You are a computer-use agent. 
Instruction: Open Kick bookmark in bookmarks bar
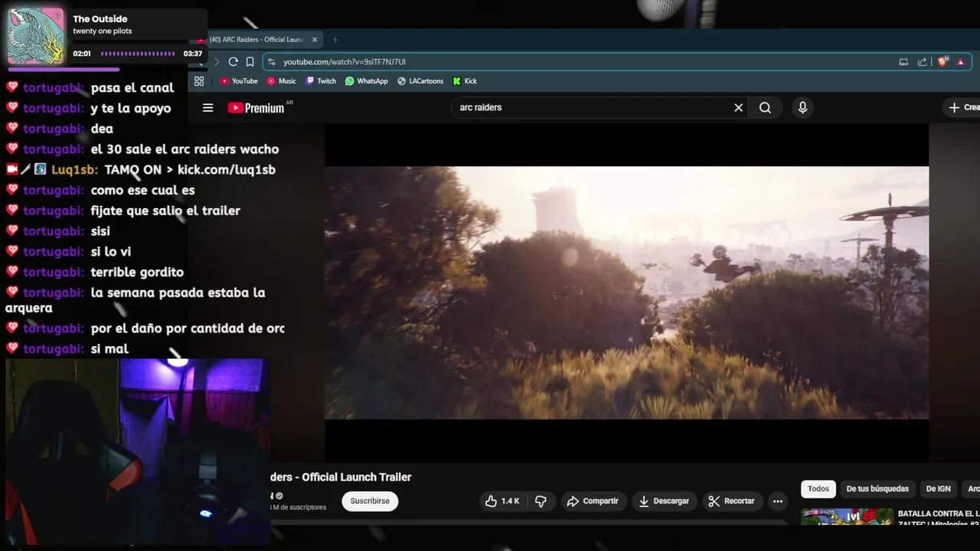click(465, 81)
